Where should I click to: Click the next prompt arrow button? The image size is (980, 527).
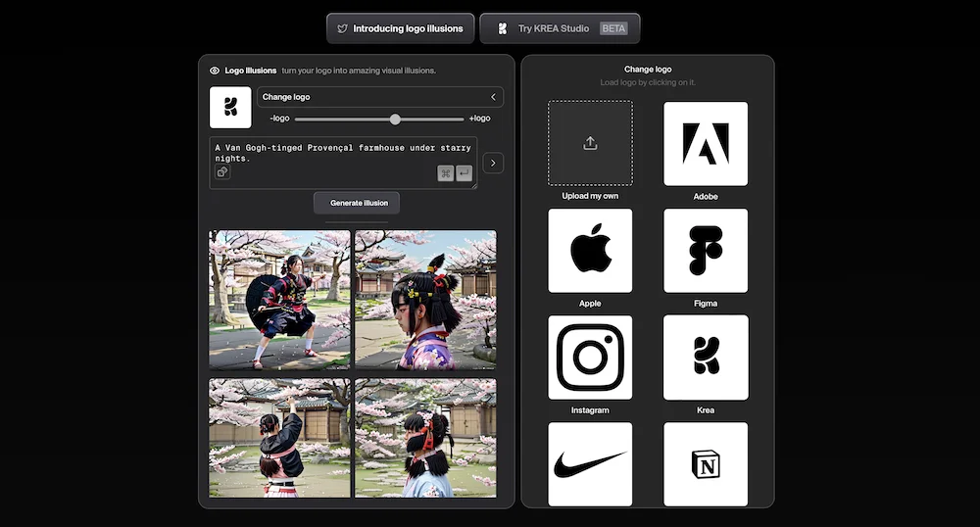tap(493, 163)
